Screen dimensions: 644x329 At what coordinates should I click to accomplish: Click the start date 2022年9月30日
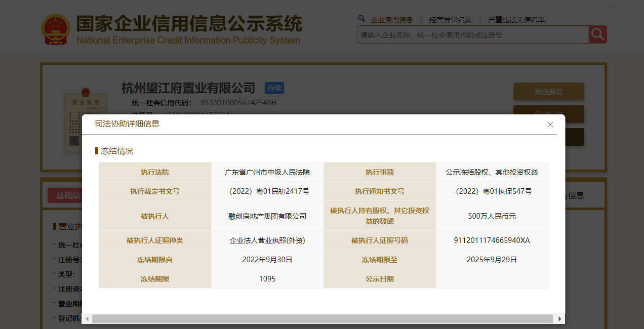[267, 260]
